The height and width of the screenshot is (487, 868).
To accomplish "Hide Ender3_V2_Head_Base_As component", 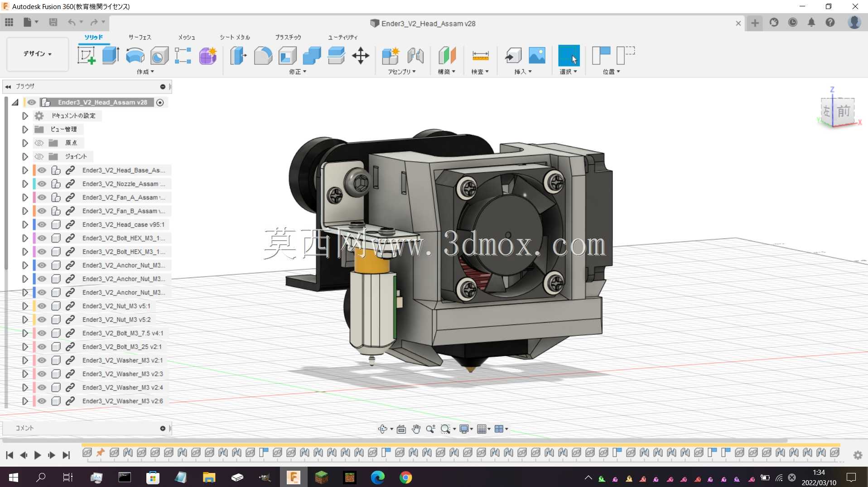I will tap(42, 170).
